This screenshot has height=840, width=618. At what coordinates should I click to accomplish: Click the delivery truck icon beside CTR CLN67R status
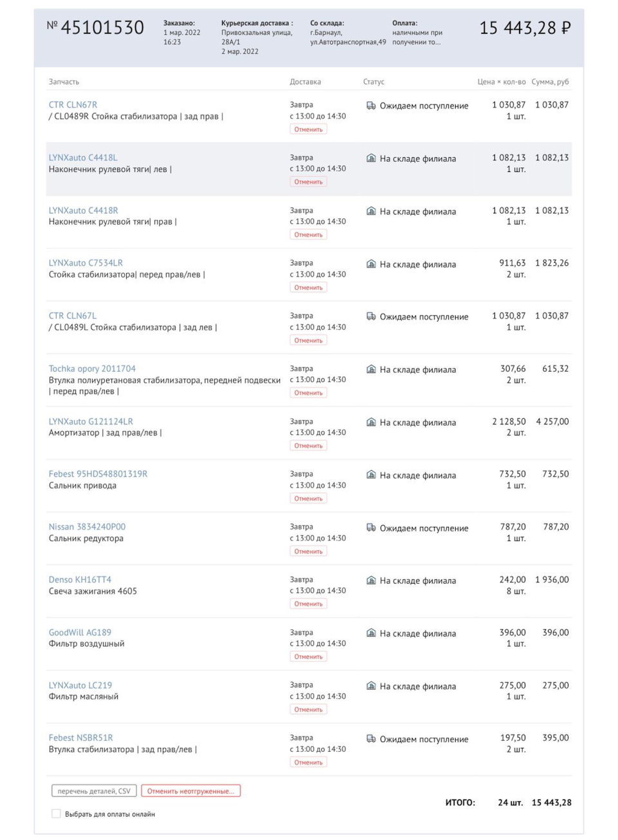[x=371, y=106]
